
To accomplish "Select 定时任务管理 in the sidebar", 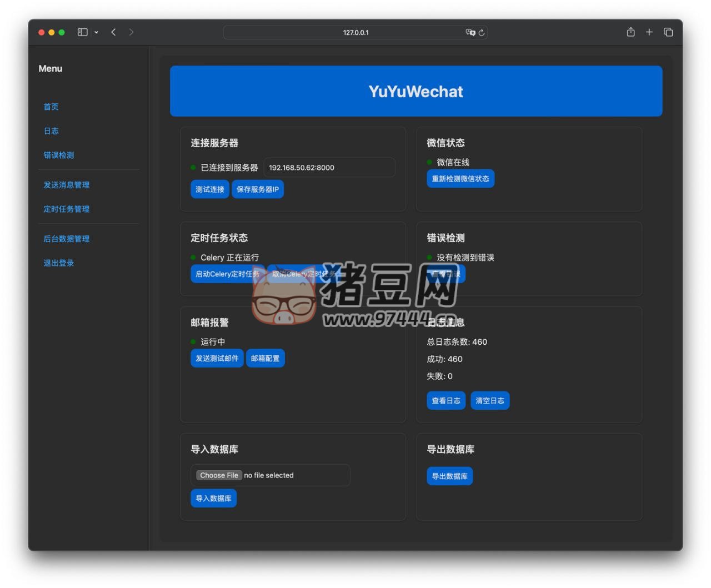I will point(67,209).
